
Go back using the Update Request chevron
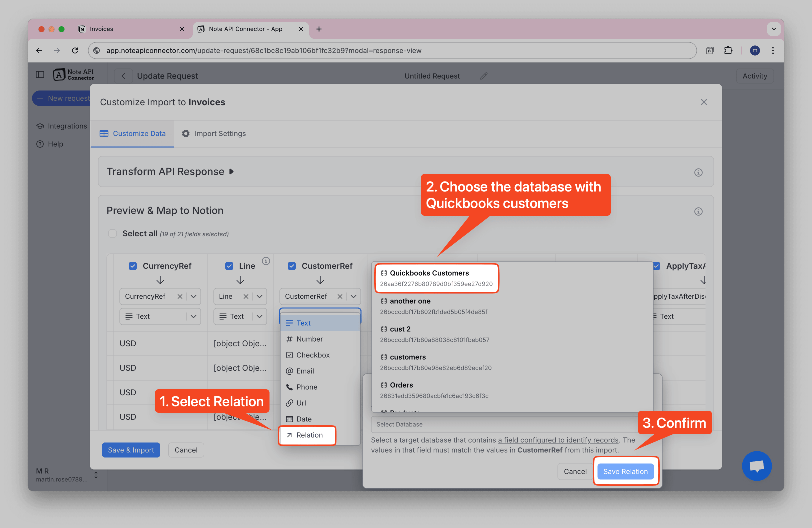pyautogui.click(x=123, y=76)
